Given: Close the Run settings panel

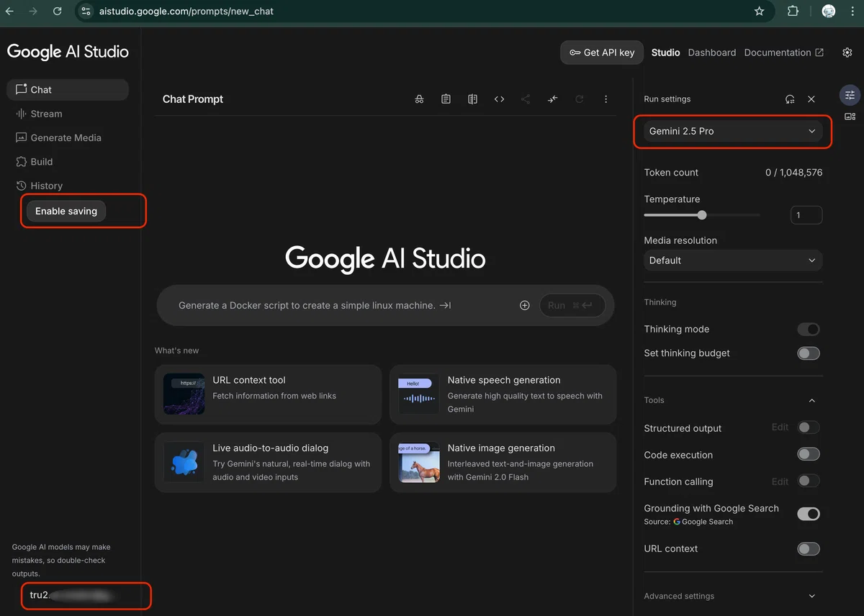Looking at the screenshot, I should point(811,99).
